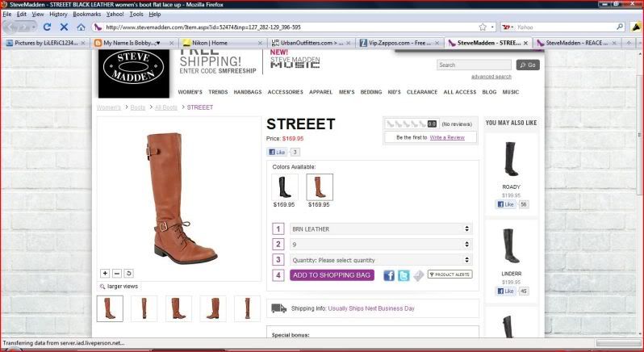The image size is (644, 352).
Task: Open CLEARANCE navigation category
Action: [x=422, y=92]
